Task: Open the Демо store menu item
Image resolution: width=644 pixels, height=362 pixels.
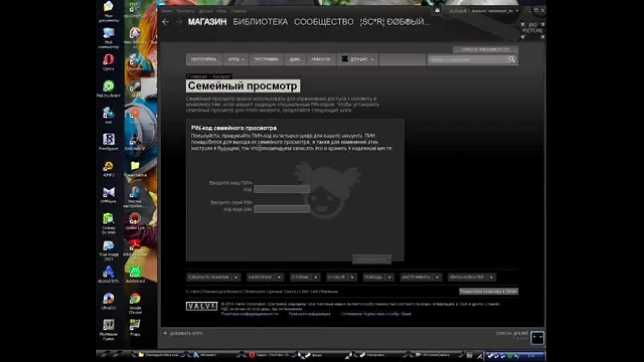Action: pos(295,59)
